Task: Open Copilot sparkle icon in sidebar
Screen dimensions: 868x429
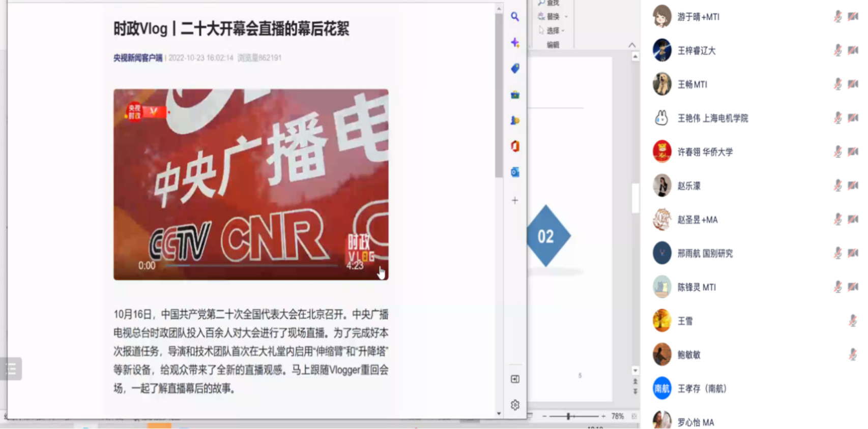Action: [515, 43]
